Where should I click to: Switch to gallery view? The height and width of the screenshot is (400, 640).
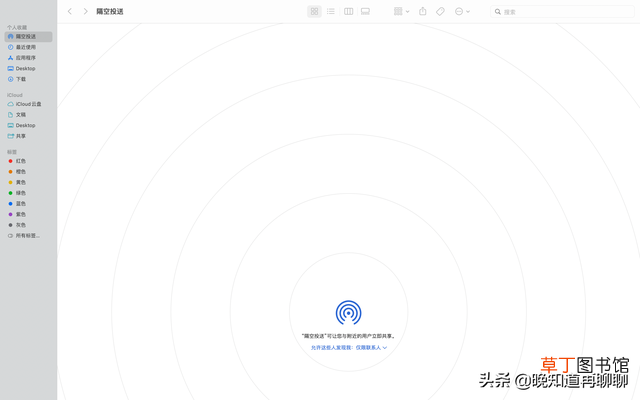pos(365,11)
